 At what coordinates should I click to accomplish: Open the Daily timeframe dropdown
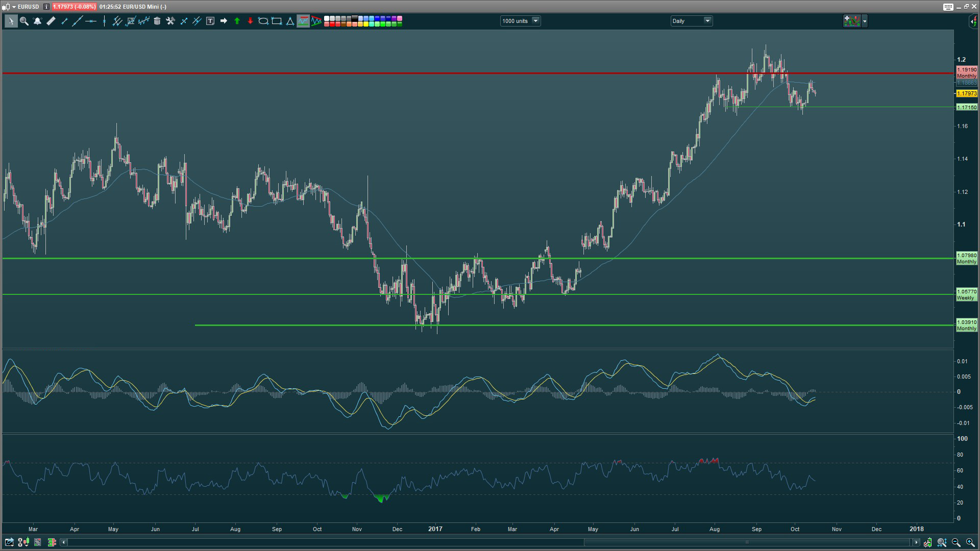point(707,21)
